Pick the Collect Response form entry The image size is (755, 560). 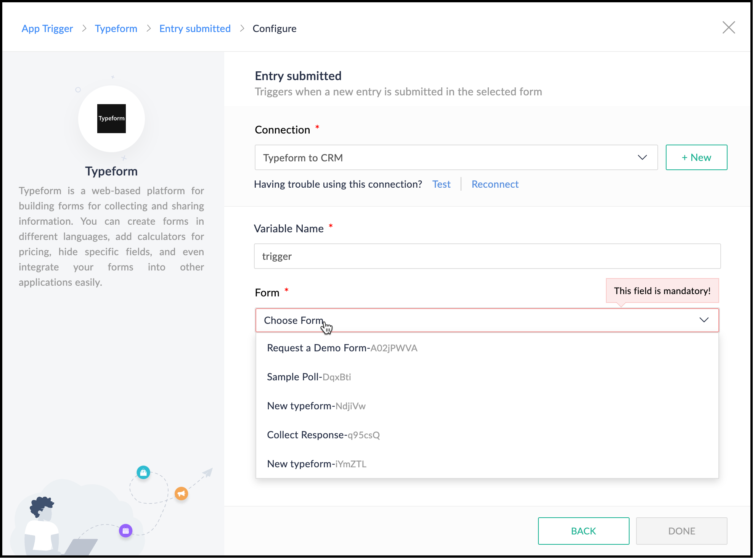(323, 435)
